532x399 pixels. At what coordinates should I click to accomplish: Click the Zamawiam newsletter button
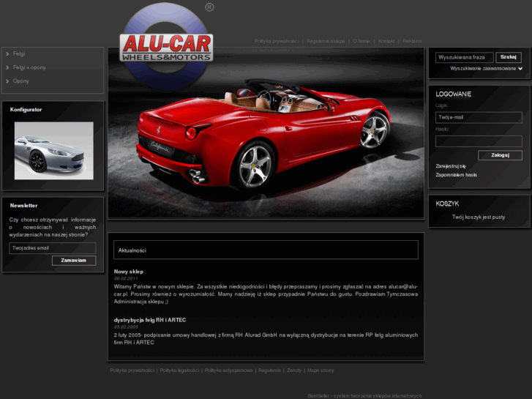[x=74, y=261]
